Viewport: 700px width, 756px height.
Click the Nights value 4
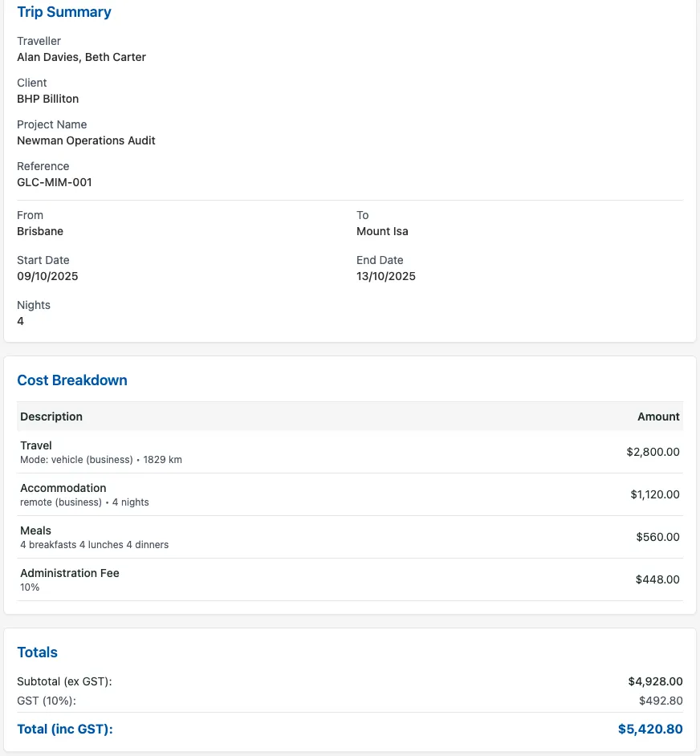click(21, 321)
